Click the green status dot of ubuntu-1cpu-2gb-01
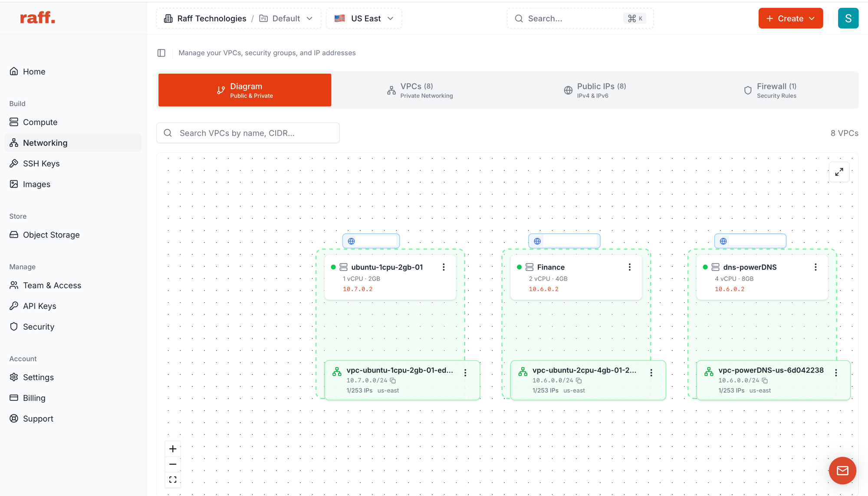 pyautogui.click(x=333, y=267)
